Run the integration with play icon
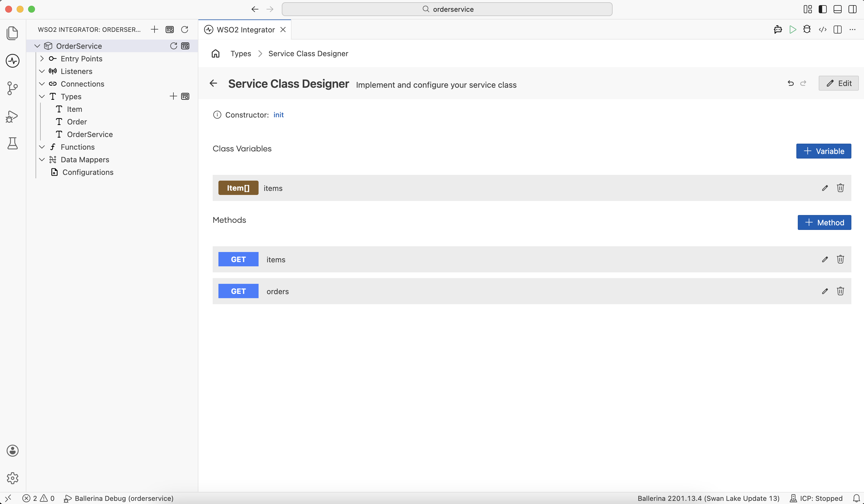864x504 pixels. pyautogui.click(x=793, y=30)
